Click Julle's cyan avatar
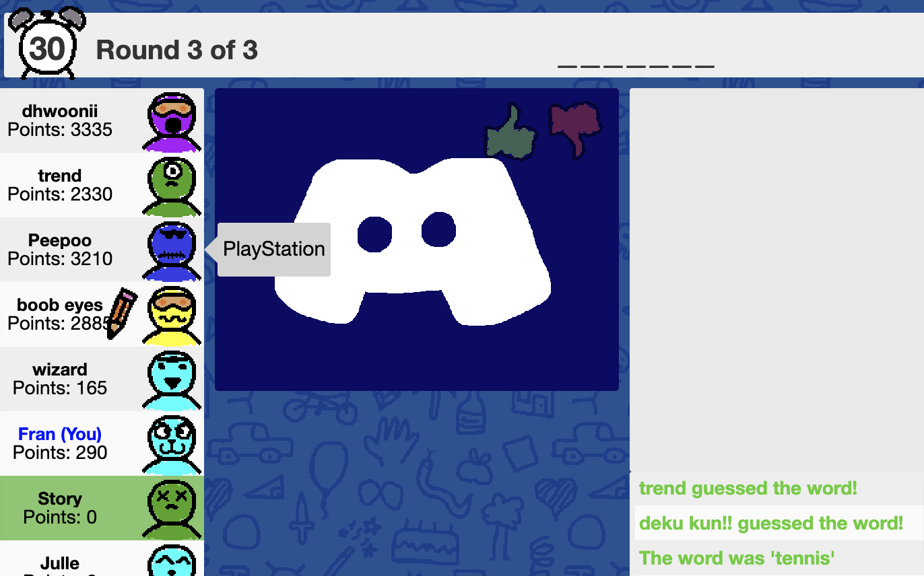Screen dimensions: 924x576 pos(173,560)
